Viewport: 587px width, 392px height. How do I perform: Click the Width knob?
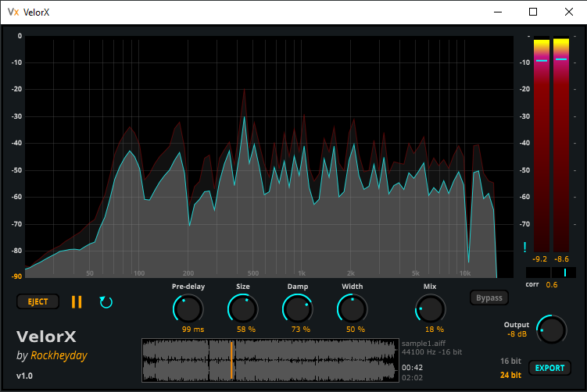(x=353, y=310)
